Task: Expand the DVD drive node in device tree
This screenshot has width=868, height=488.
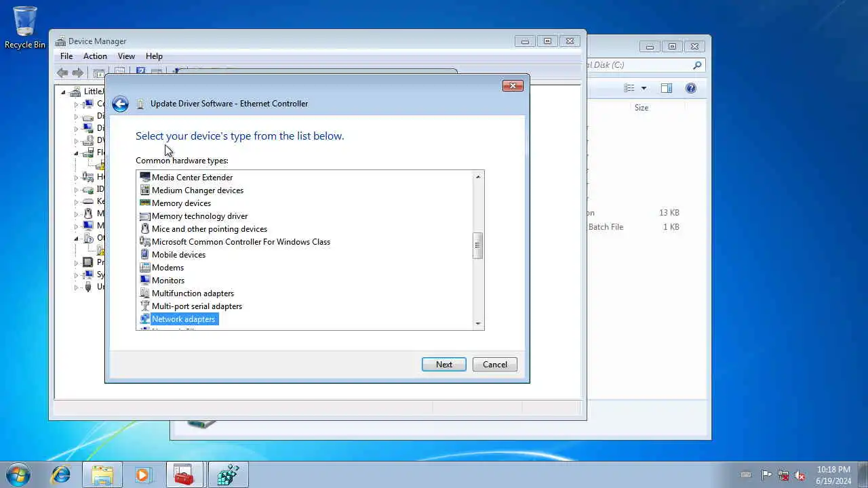Action: click(76, 141)
